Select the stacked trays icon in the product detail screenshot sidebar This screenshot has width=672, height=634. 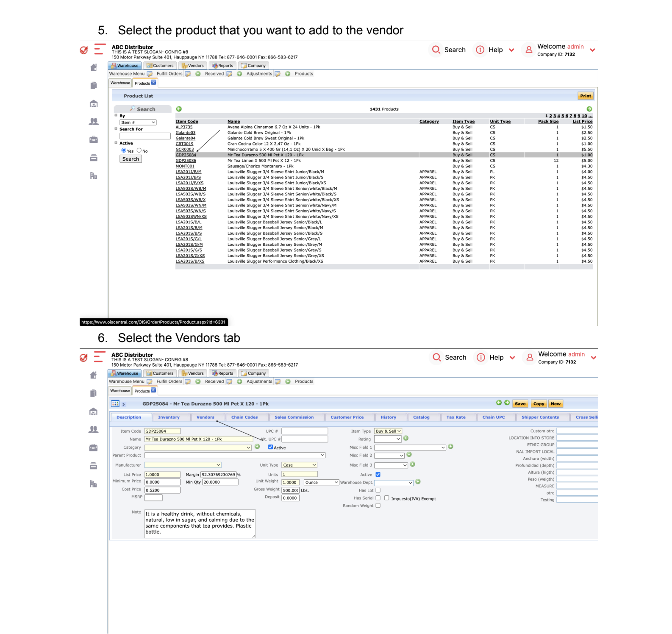(94, 466)
